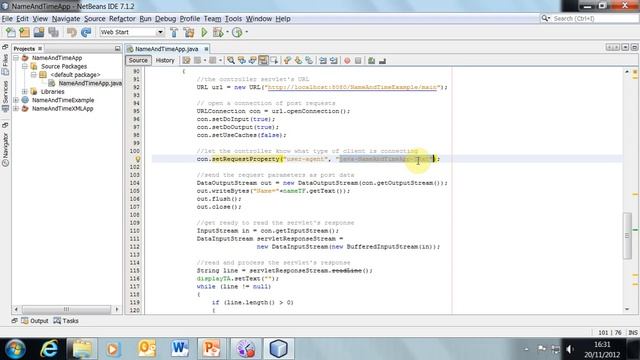This screenshot has height=360, width=640.
Task: Open the Team menu
Action: pos(212,19)
